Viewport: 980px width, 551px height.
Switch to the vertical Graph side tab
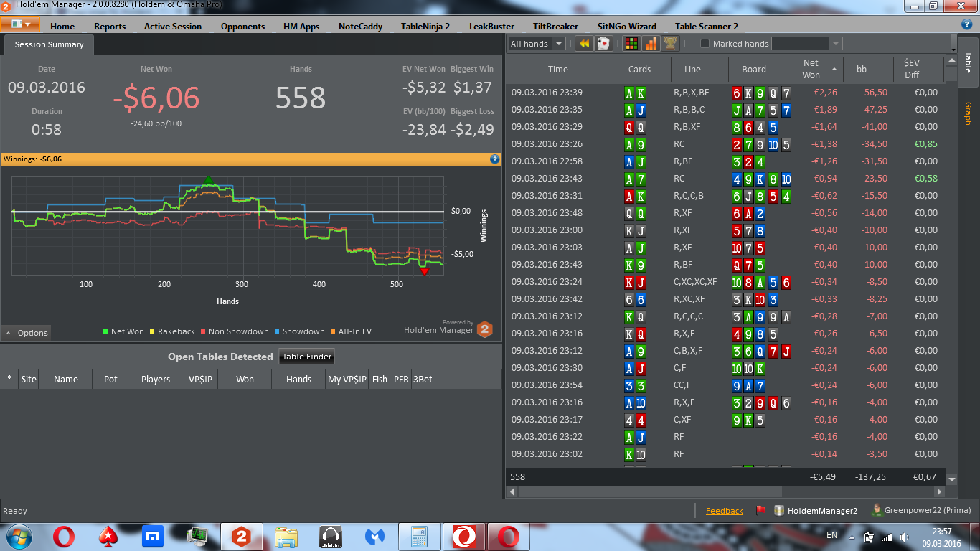pyautogui.click(x=968, y=113)
